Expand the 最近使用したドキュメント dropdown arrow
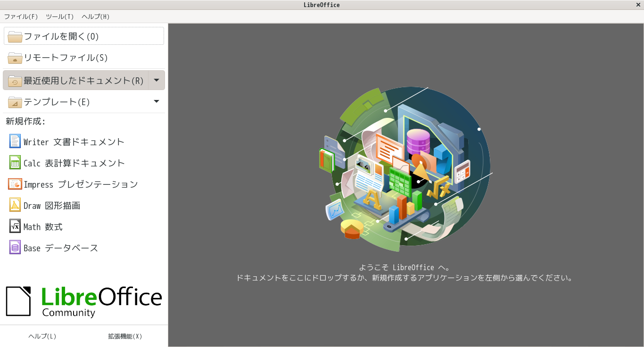This screenshot has width=644, height=347. pos(157,80)
